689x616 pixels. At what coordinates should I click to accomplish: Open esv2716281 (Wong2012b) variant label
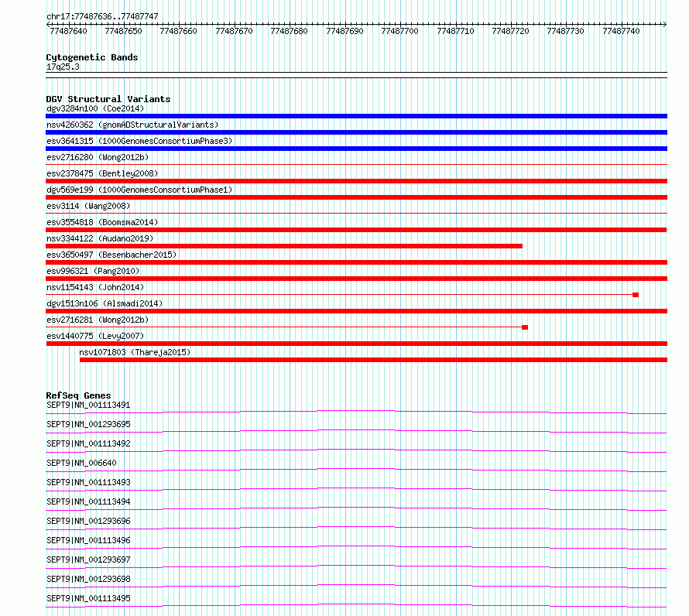98,320
